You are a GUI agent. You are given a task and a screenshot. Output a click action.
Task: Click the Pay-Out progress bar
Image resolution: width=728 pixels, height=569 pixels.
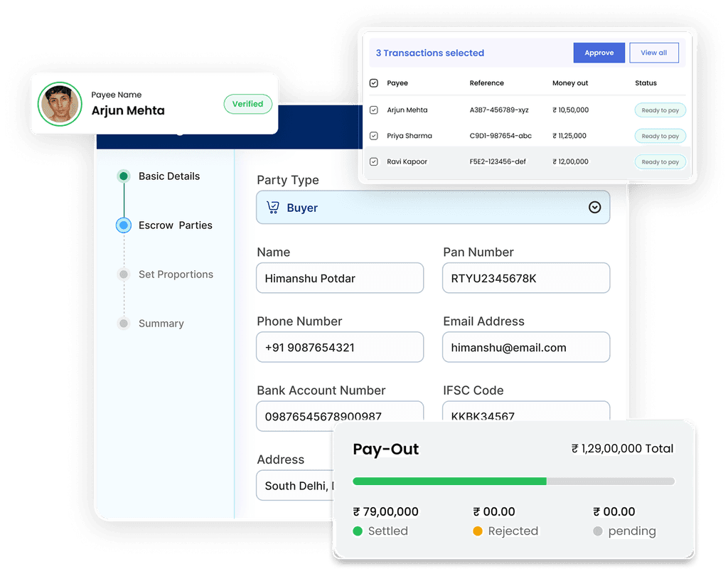[513, 481]
